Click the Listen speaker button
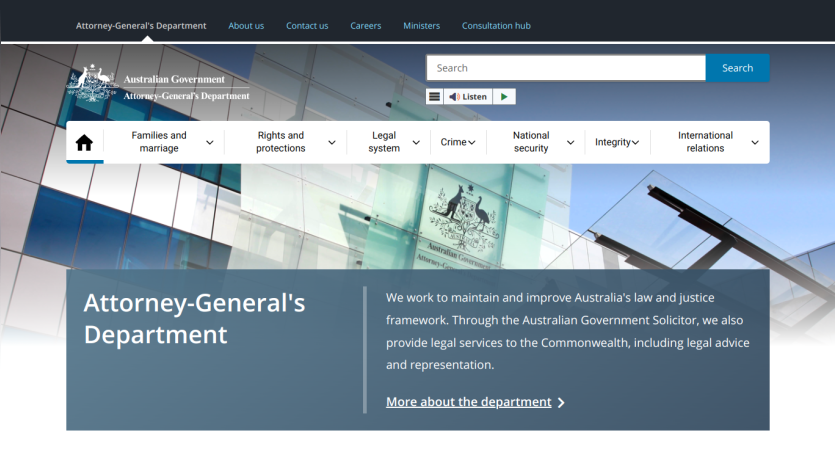 point(468,96)
